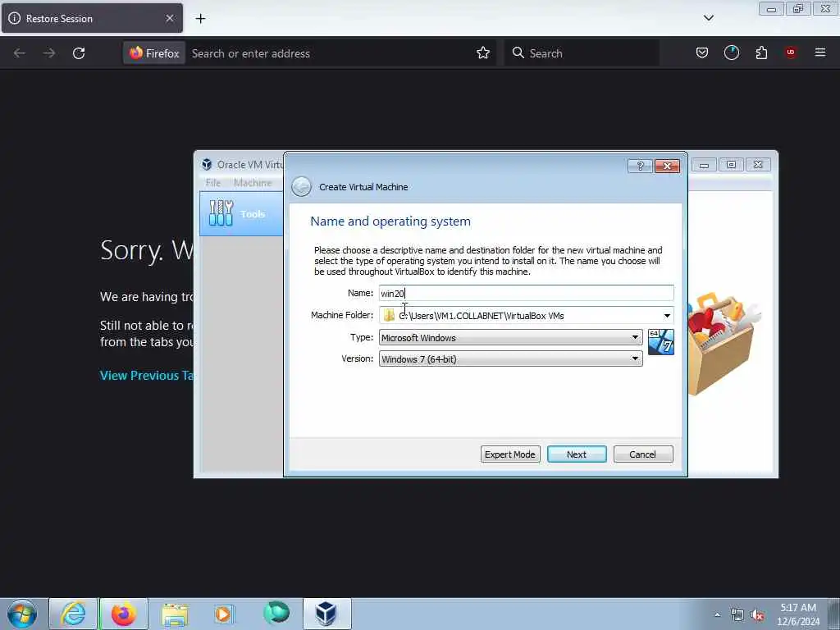Click the Restore Session tab info icon

point(15,18)
